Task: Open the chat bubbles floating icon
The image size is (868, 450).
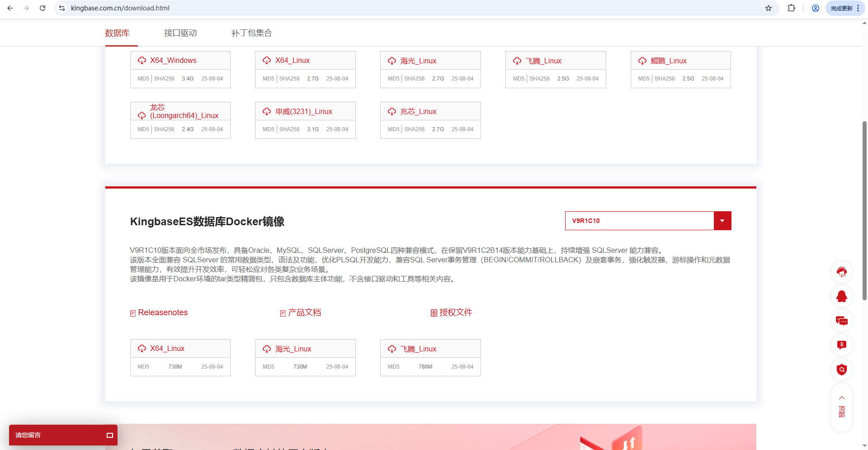Action: point(842,321)
